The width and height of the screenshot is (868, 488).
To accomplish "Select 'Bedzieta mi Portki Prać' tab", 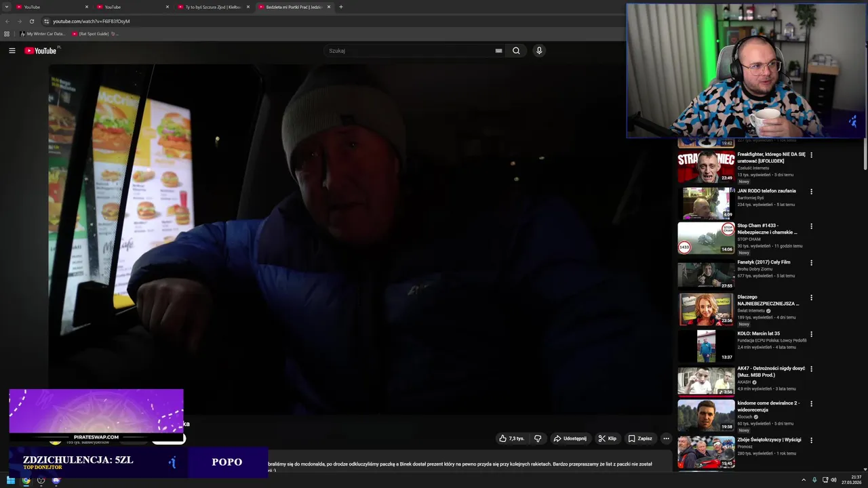I will pos(294,7).
